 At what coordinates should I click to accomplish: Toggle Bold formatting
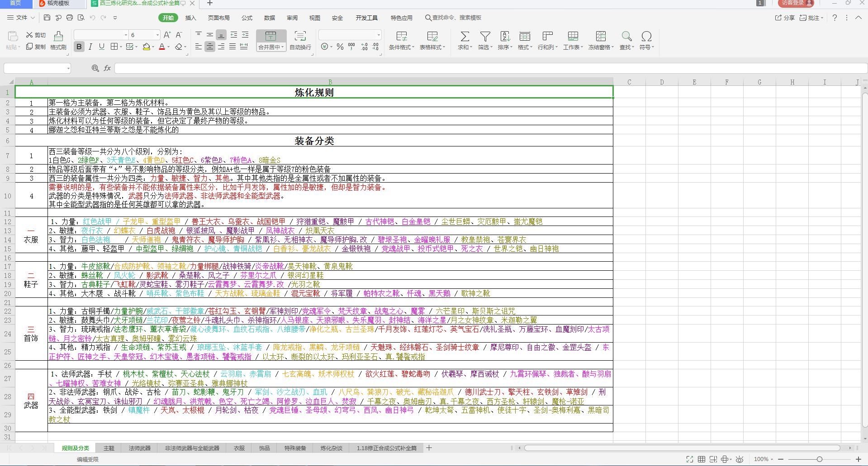(79, 47)
